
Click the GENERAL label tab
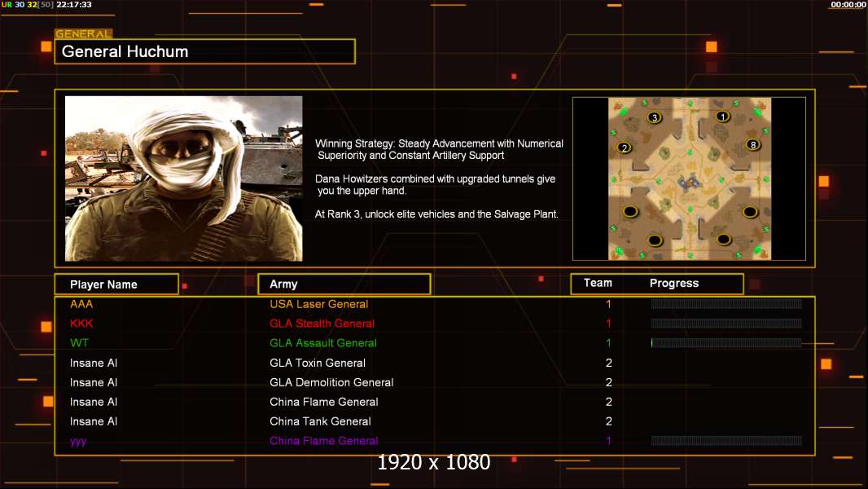point(84,33)
